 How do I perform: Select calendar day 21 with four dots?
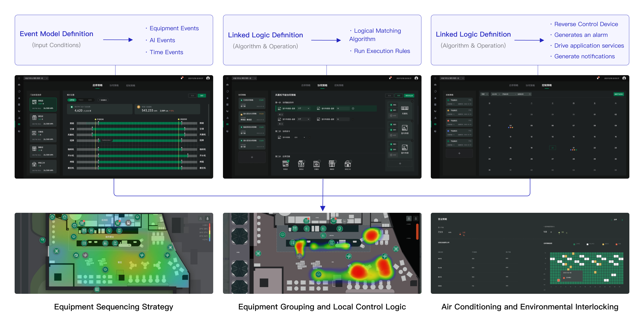(x=574, y=148)
